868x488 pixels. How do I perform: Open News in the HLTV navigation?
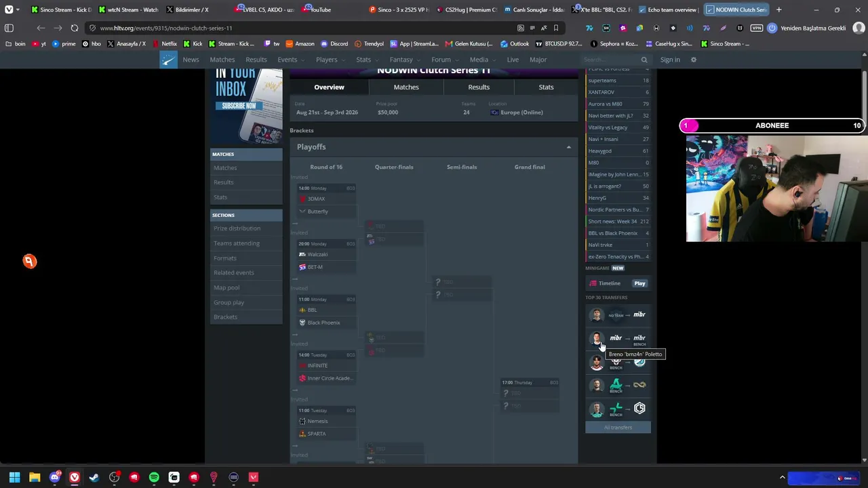(x=191, y=60)
